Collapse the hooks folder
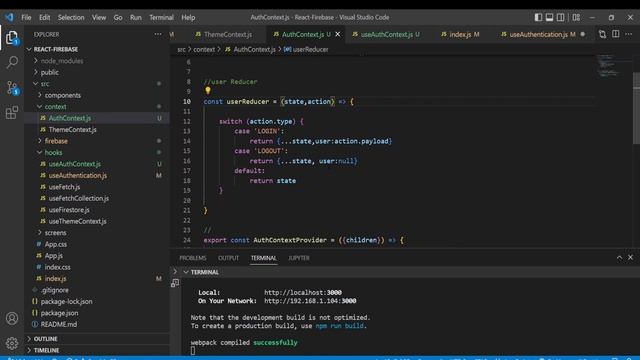Viewport: 640px width, 360px height. 97,152
